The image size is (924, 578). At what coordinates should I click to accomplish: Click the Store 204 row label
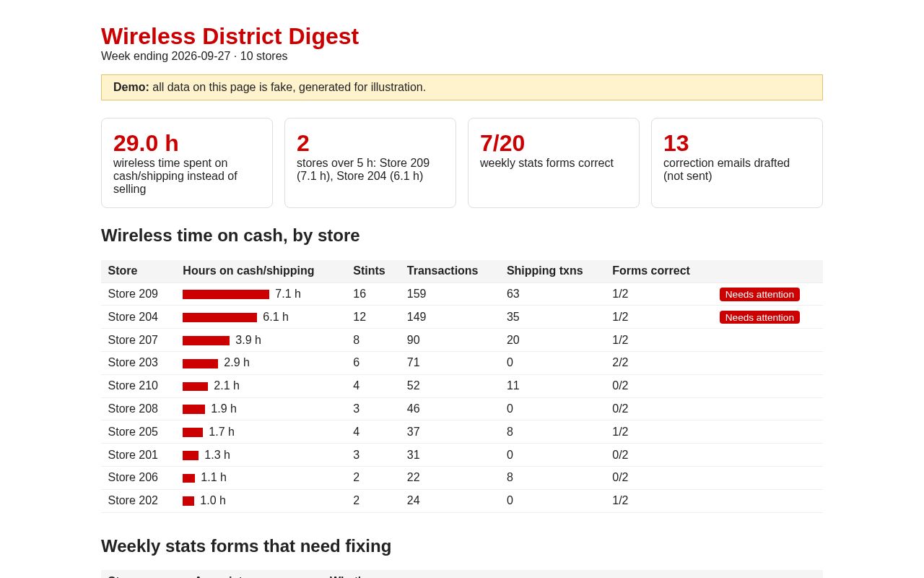(x=133, y=317)
